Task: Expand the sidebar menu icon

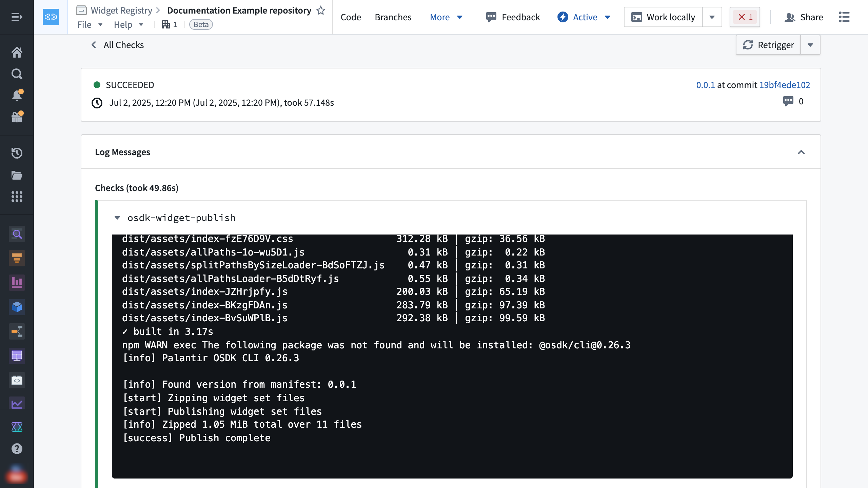Action: point(17,17)
